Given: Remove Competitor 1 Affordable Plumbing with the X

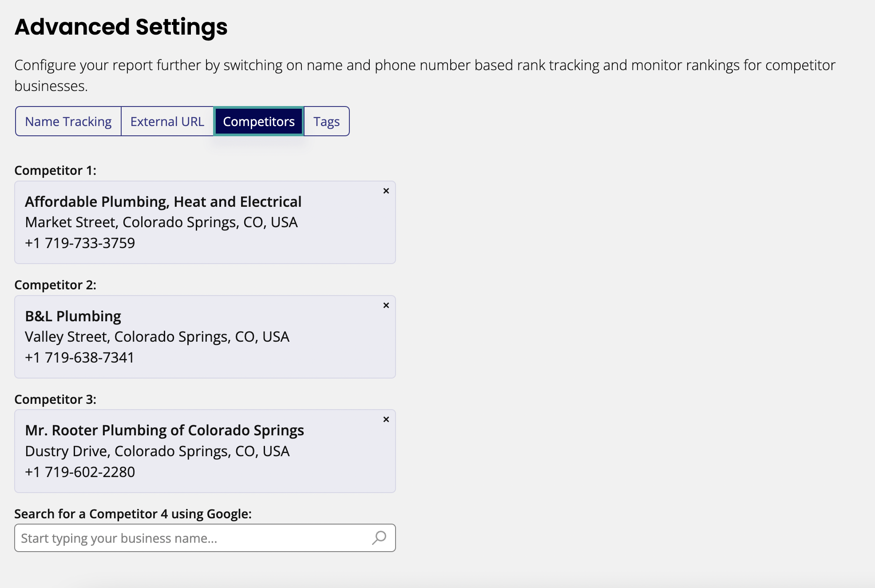Looking at the screenshot, I should [x=386, y=191].
